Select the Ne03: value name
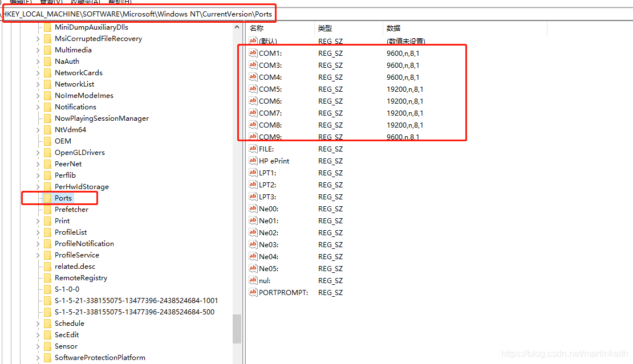Image resolution: width=633 pixels, height=364 pixels. (x=269, y=245)
